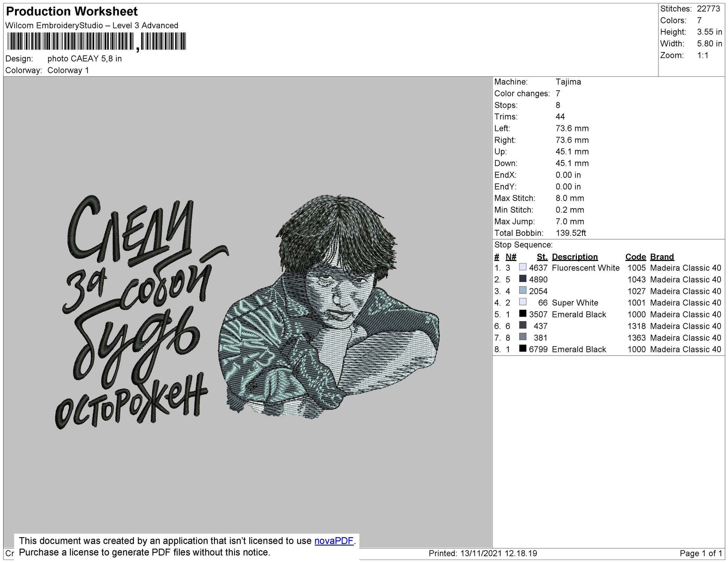Click Total Bobbin value 139.52ft
Image resolution: width=728 pixels, height=563 pixels.
coord(571,233)
